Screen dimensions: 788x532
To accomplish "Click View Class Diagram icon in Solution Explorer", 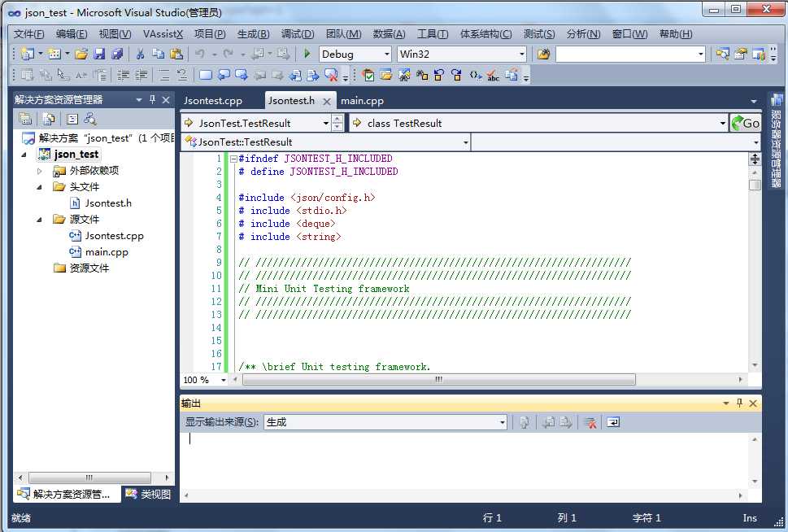I will coord(90,119).
